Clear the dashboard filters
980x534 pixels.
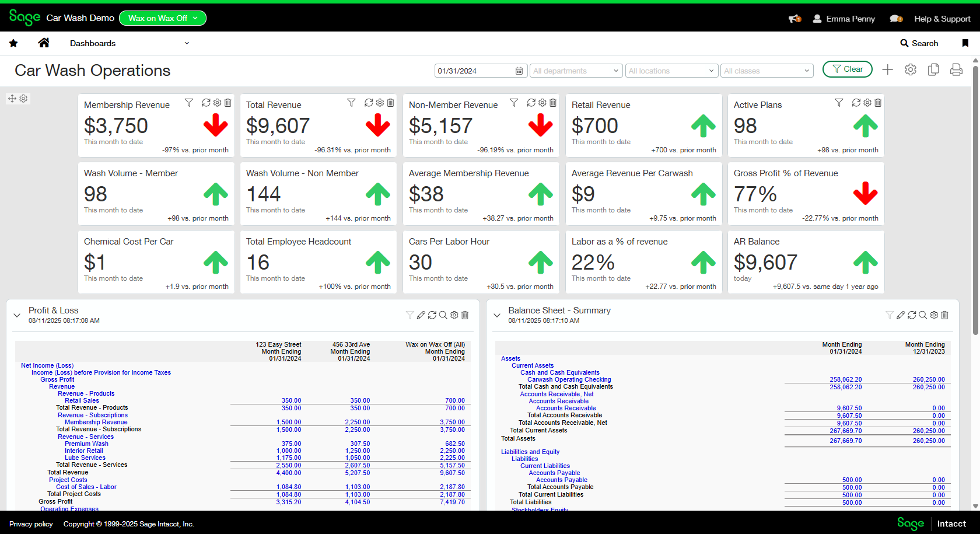point(848,69)
